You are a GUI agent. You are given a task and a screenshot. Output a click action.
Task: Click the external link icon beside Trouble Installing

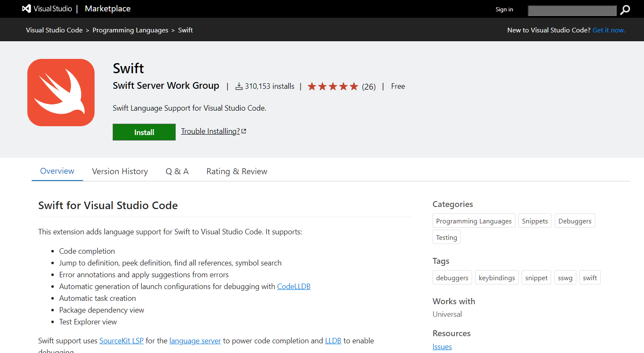[244, 131]
